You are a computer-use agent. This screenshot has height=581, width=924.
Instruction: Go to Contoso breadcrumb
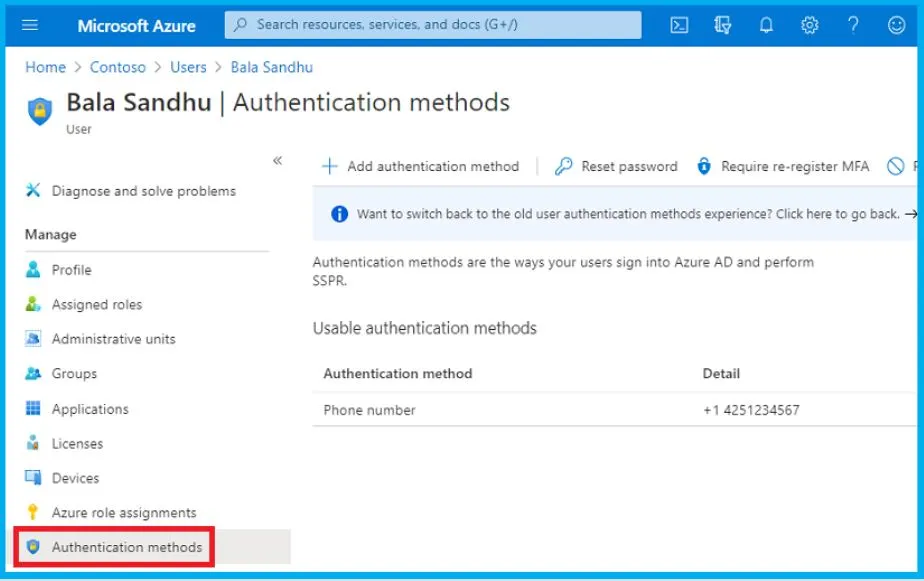(x=117, y=67)
